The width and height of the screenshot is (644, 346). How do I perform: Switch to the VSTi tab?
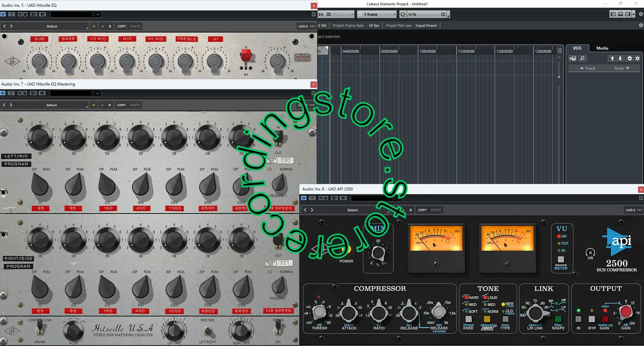point(577,48)
